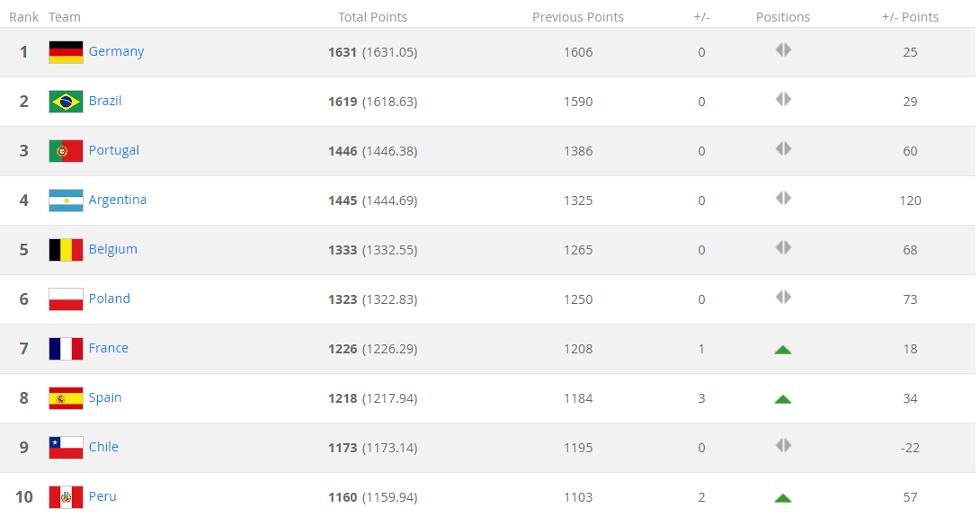Click the +/- Points column header
The image size is (980, 517).
tap(910, 17)
